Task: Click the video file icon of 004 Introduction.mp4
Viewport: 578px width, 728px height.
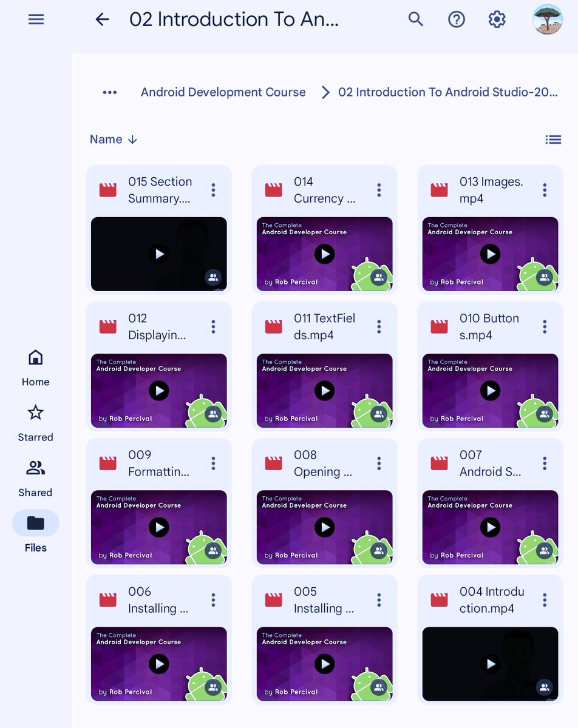Action: [x=440, y=600]
